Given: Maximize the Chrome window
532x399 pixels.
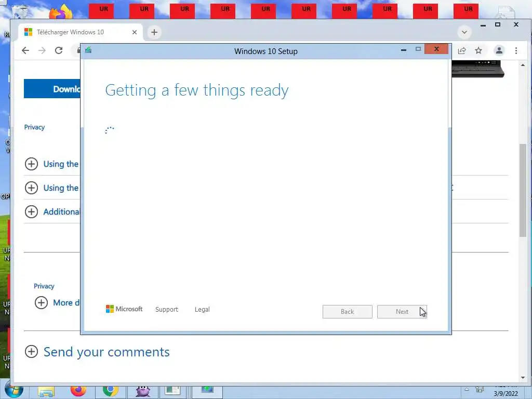Looking at the screenshot, I should point(498,24).
